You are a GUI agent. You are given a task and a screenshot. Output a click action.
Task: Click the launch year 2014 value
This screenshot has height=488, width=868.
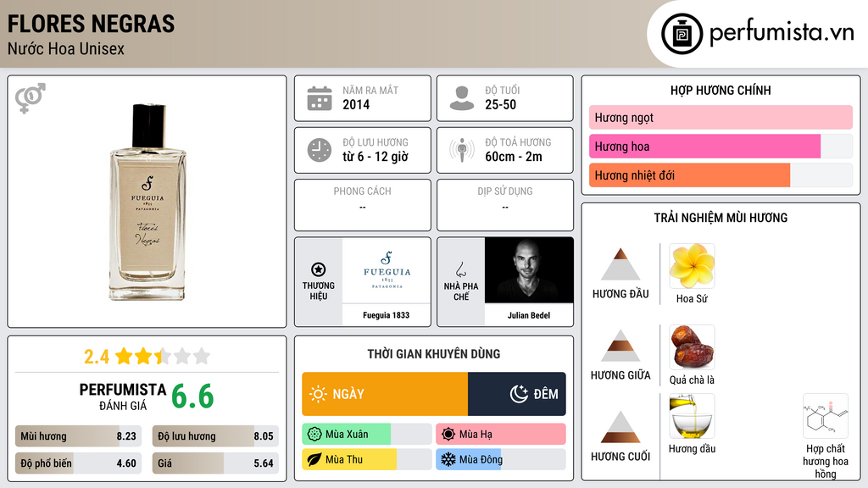(x=356, y=104)
